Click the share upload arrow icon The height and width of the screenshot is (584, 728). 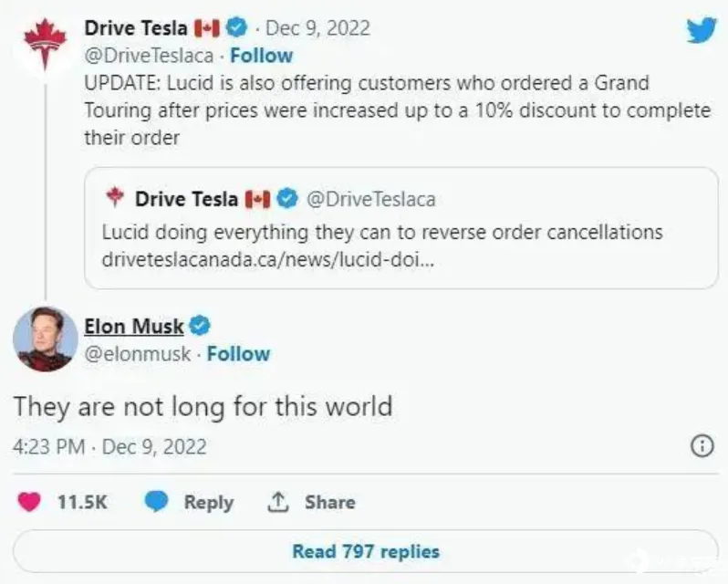(278, 502)
